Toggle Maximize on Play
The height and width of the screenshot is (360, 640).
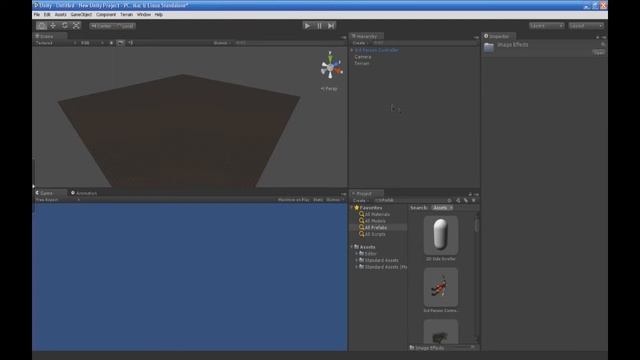tap(293, 200)
